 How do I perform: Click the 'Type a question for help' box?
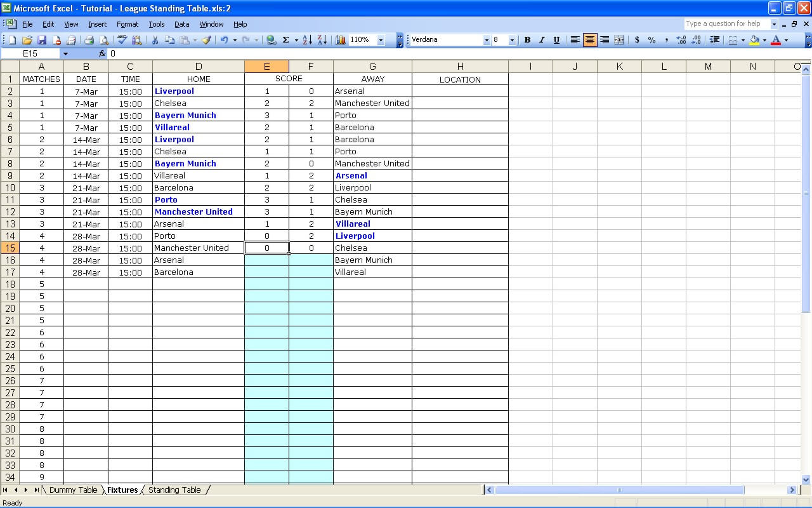point(731,24)
